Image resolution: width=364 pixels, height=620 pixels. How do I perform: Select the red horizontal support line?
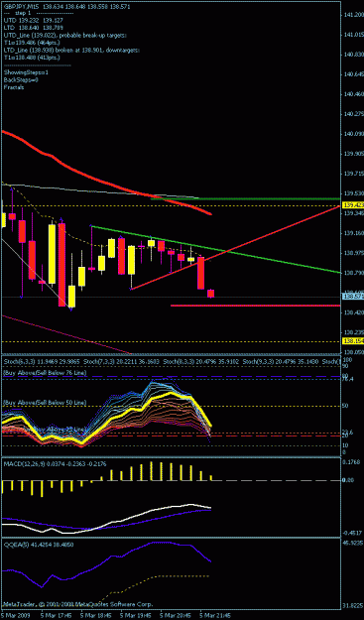click(255, 306)
